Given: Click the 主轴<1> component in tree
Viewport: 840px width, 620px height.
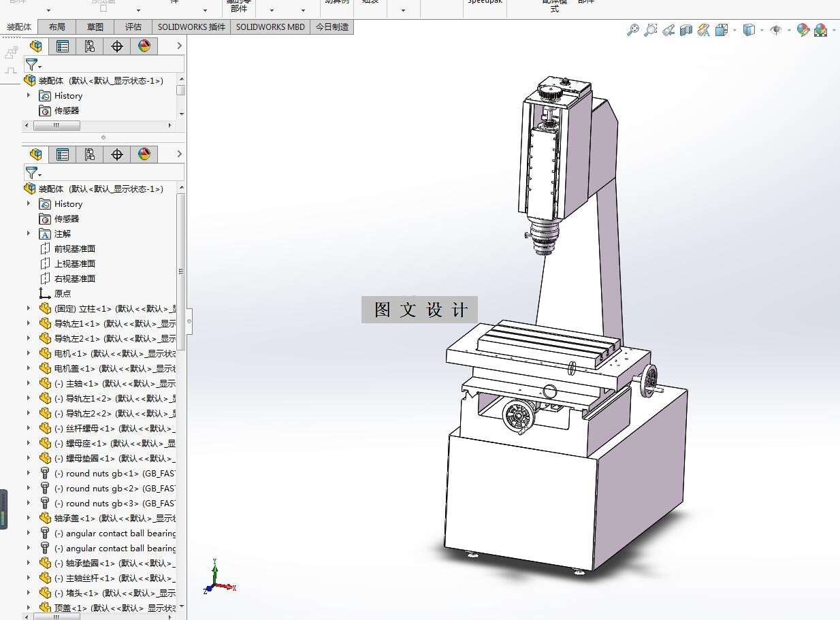Looking at the screenshot, I should tap(115, 383).
